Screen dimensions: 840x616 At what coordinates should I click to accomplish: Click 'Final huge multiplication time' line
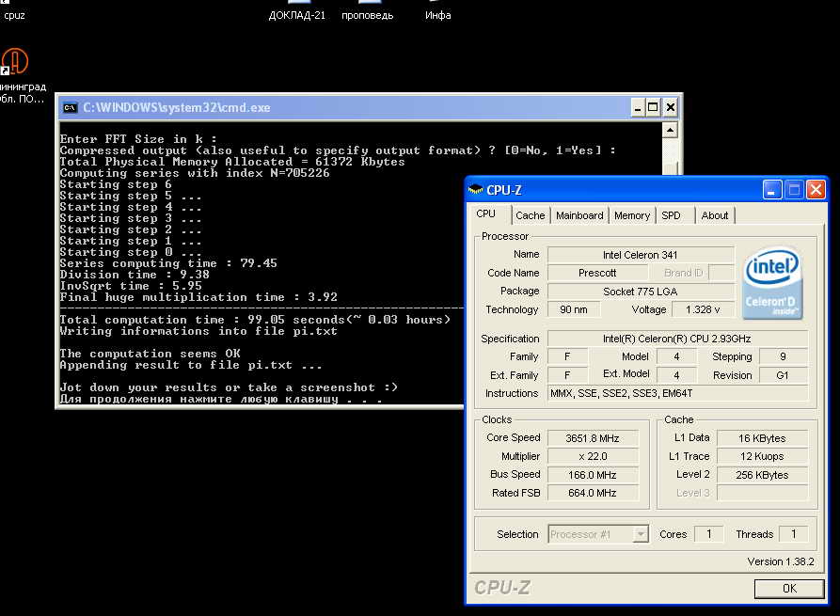(198, 297)
